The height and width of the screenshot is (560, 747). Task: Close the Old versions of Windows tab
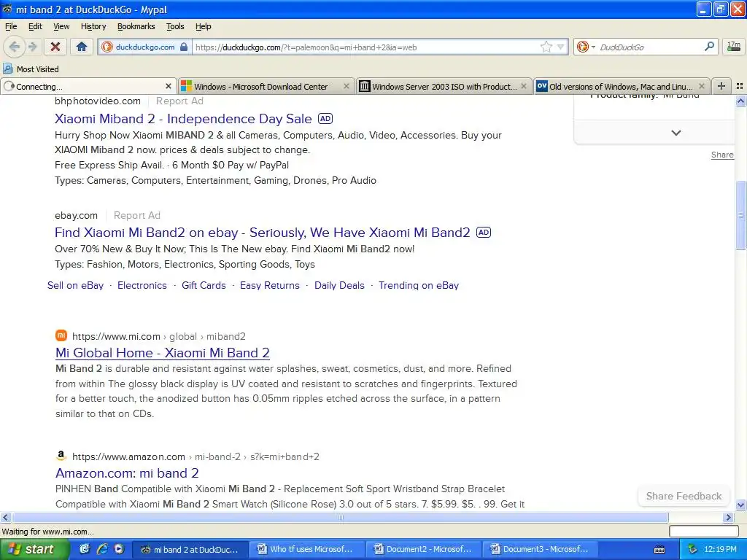click(701, 86)
